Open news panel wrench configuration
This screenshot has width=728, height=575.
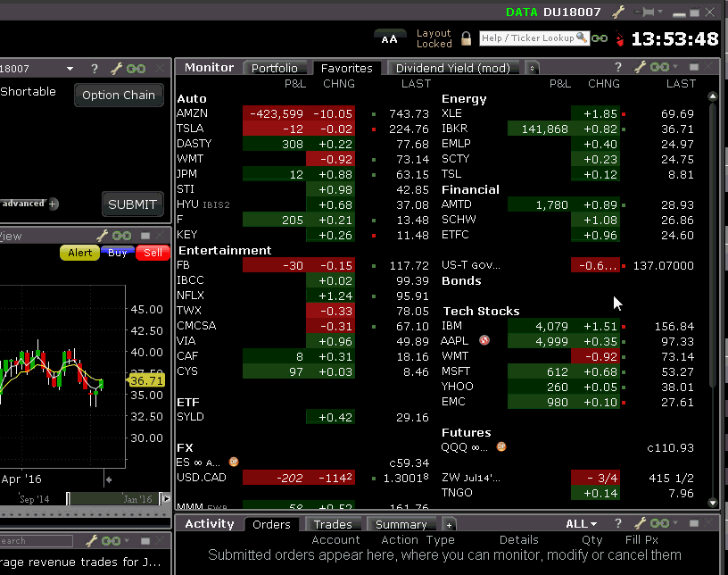click(92, 540)
